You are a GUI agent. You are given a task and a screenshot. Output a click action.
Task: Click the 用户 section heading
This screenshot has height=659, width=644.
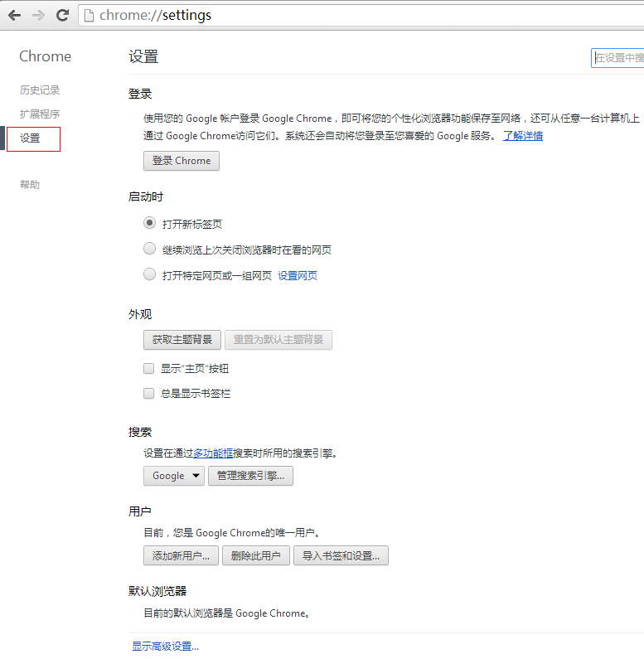coord(139,511)
